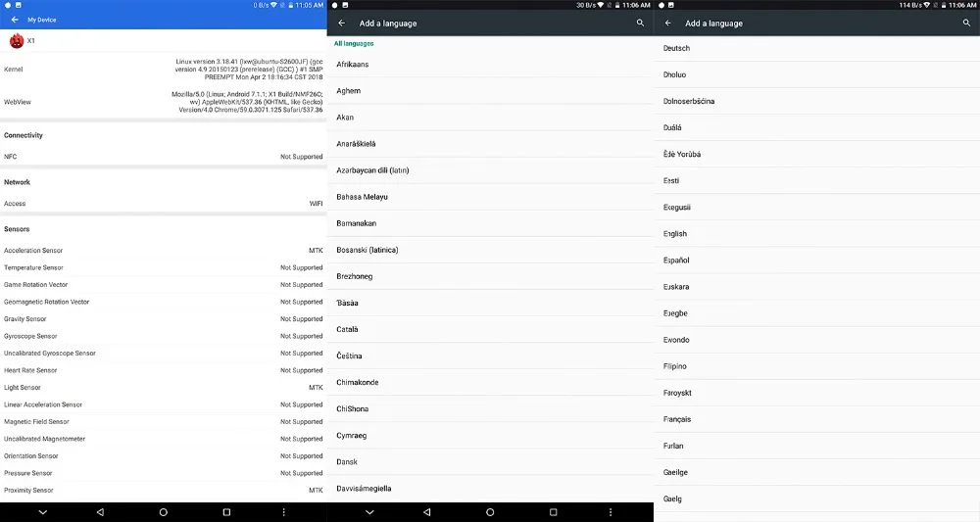Select Aghem language
Screen dimensions: 980x522
tap(490, 90)
